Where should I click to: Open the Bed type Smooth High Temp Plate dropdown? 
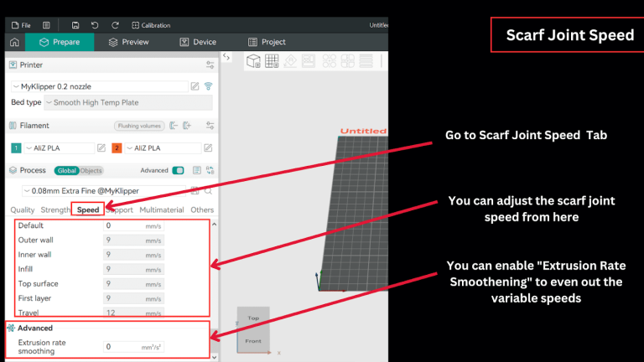point(128,102)
